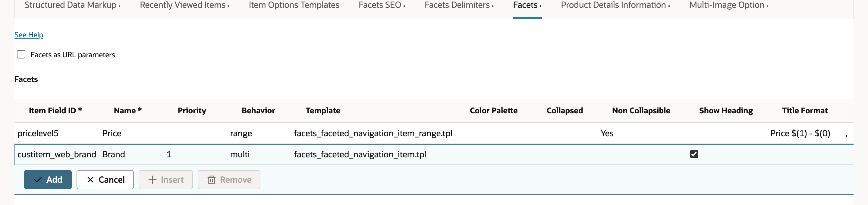
Task: Click the Add button
Action: point(48,180)
